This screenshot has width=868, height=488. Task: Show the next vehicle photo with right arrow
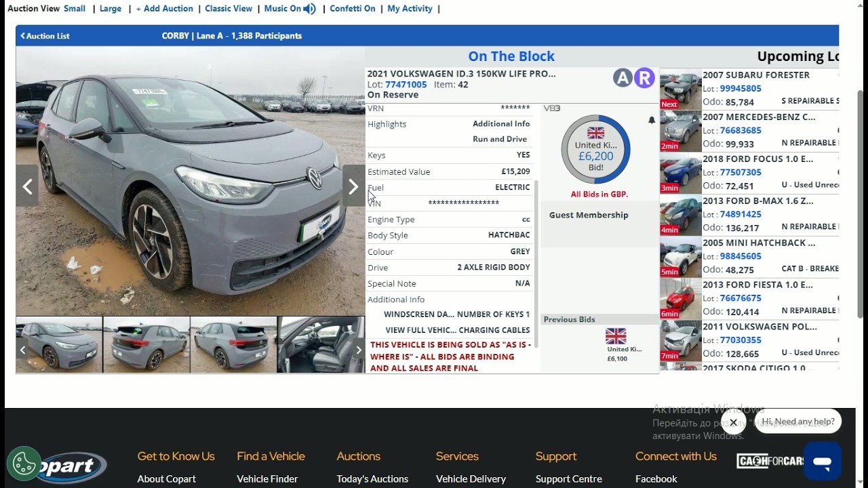(x=353, y=186)
